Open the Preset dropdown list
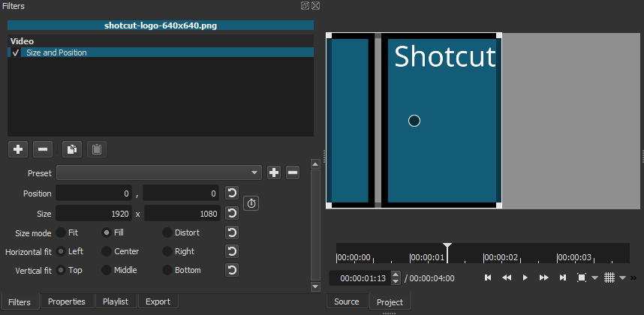 point(159,172)
